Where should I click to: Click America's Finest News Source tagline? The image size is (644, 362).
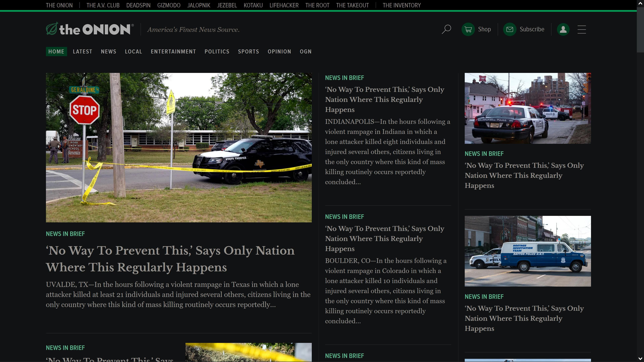(193, 29)
